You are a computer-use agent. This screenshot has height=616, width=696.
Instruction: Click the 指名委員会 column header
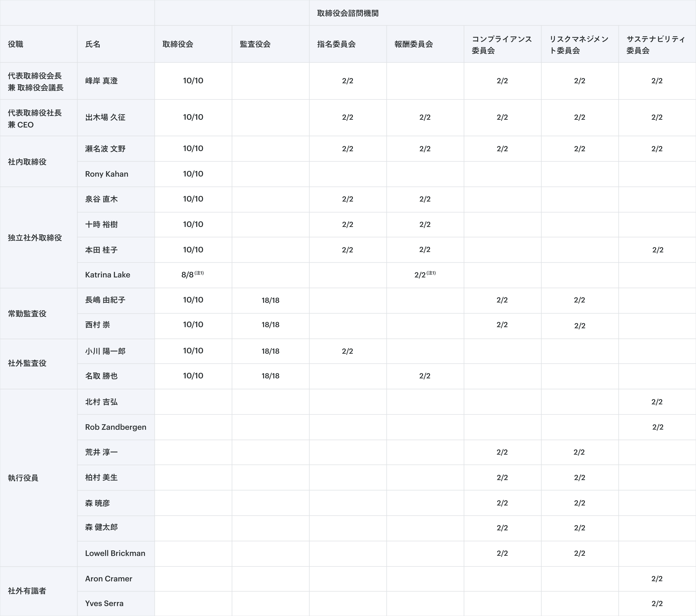click(336, 44)
